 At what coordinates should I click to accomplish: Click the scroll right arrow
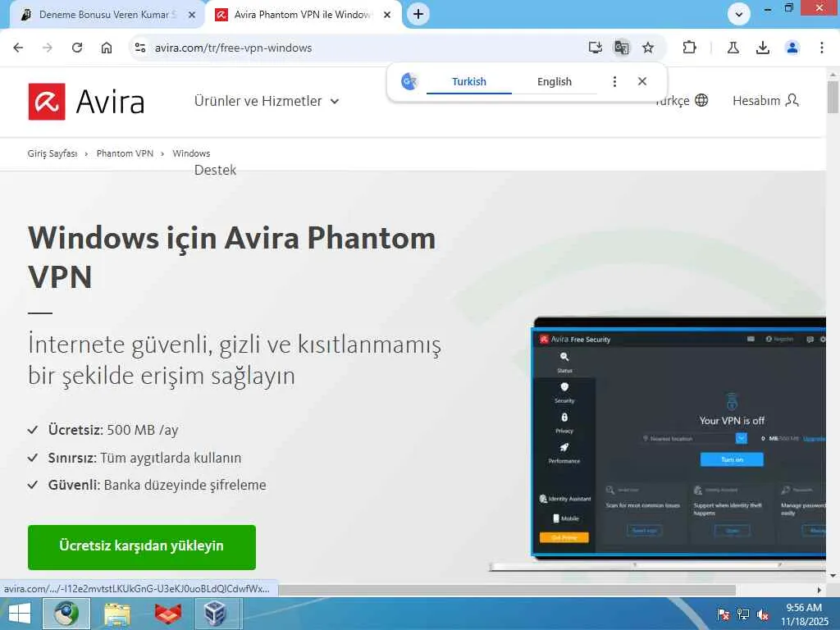819,590
